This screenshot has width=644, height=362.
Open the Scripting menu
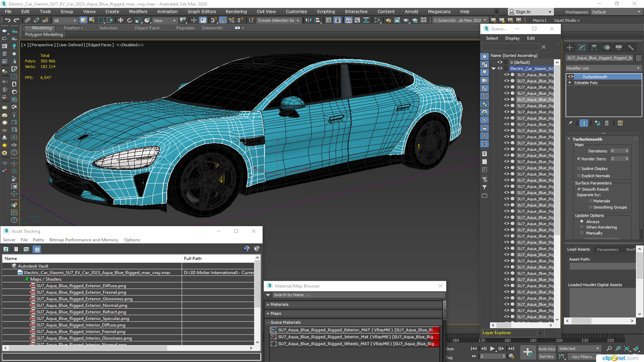point(326,11)
